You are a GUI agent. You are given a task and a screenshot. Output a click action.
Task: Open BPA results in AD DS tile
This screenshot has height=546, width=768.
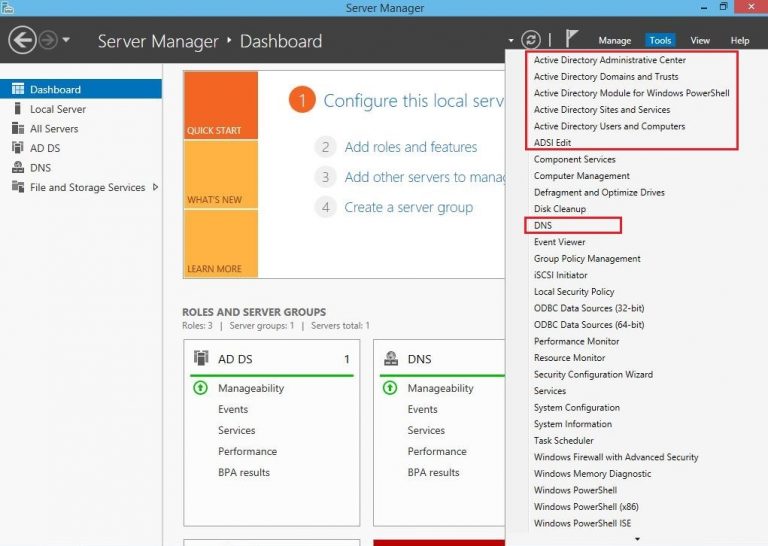point(244,473)
